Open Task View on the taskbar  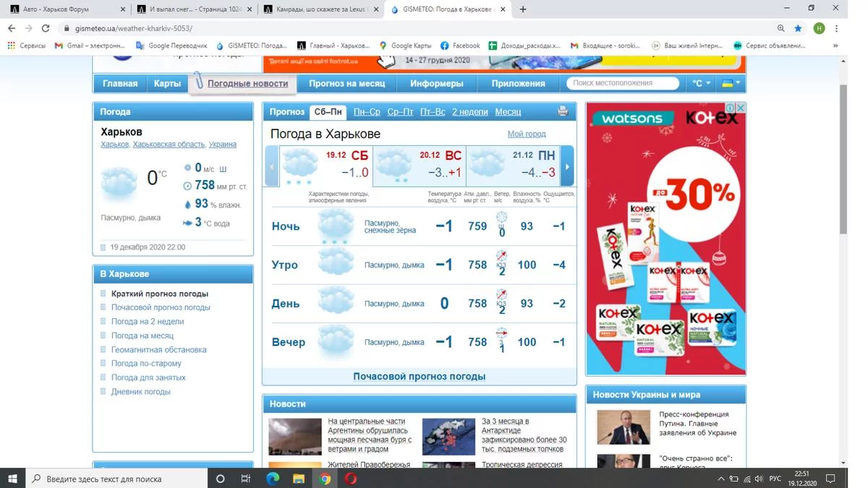pos(246,479)
